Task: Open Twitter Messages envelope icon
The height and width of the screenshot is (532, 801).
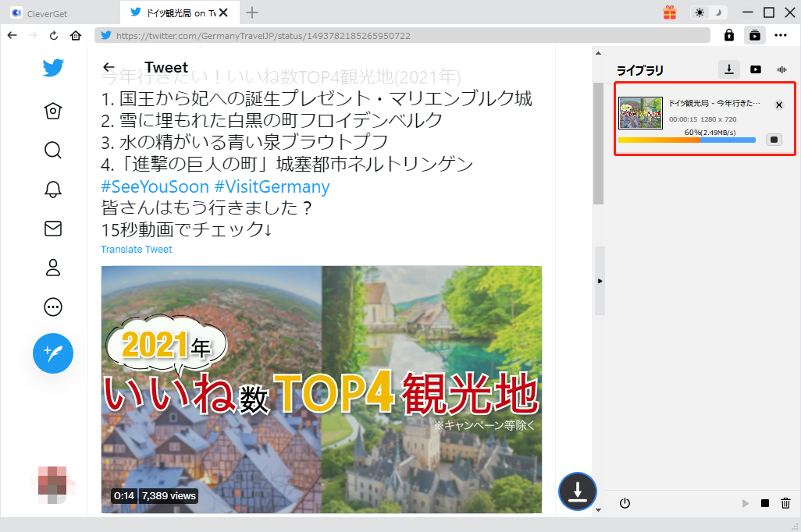Action: click(52, 229)
